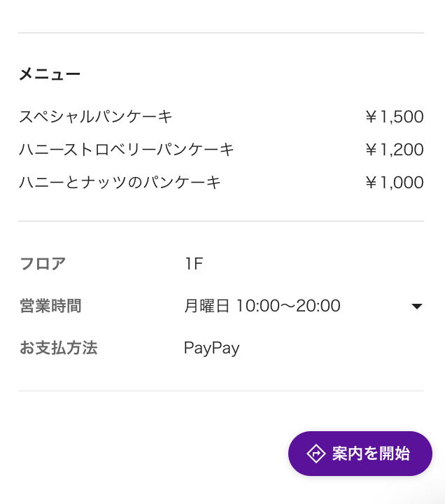Click the フロア label
Image resolution: width=445 pixels, height=504 pixels.
(43, 264)
